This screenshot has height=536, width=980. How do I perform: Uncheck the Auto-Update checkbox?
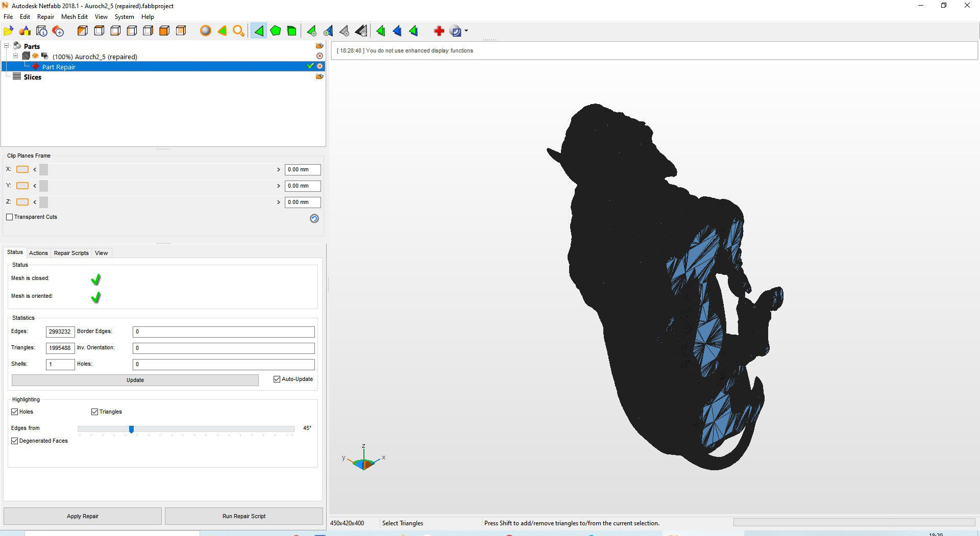(277, 379)
